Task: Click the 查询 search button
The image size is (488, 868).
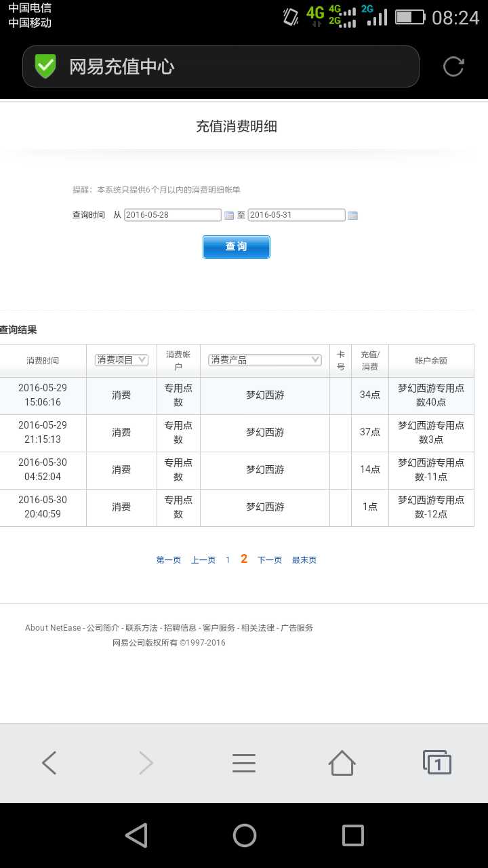Action: (237, 247)
